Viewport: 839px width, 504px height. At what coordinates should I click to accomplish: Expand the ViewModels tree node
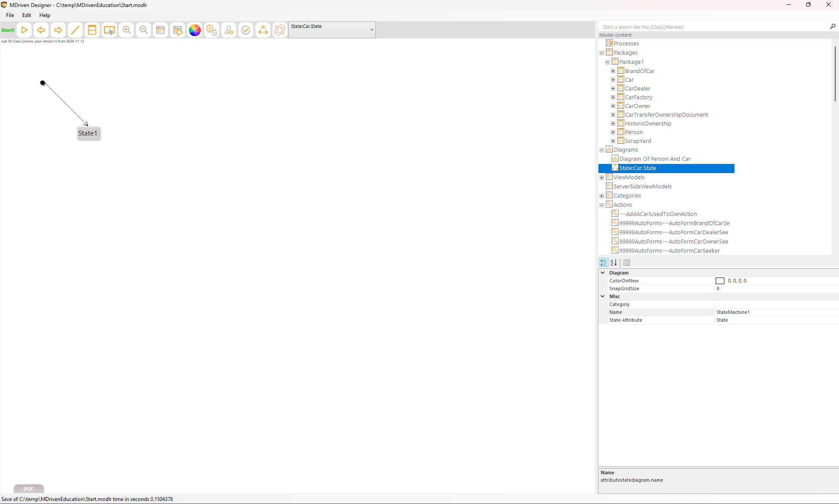point(601,177)
